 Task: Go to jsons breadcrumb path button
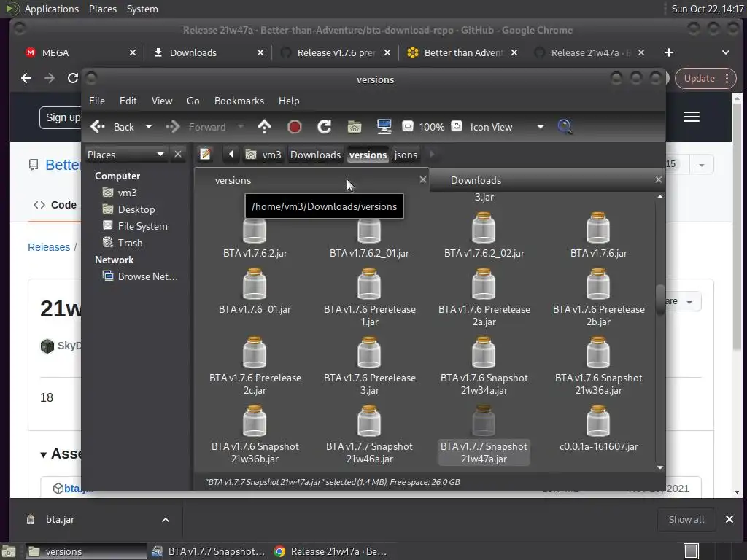coord(406,155)
